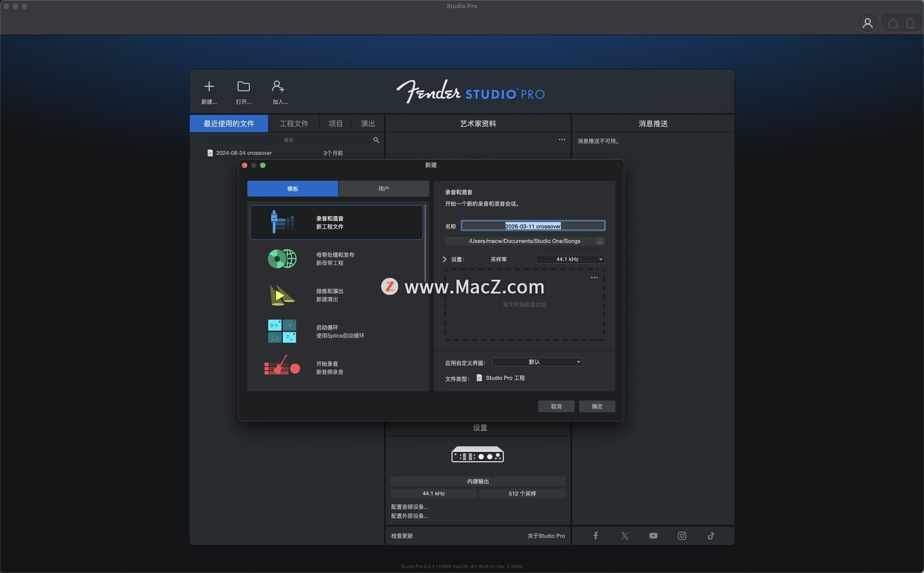Select the 母带处理和发布 mastering template

point(336,259)
